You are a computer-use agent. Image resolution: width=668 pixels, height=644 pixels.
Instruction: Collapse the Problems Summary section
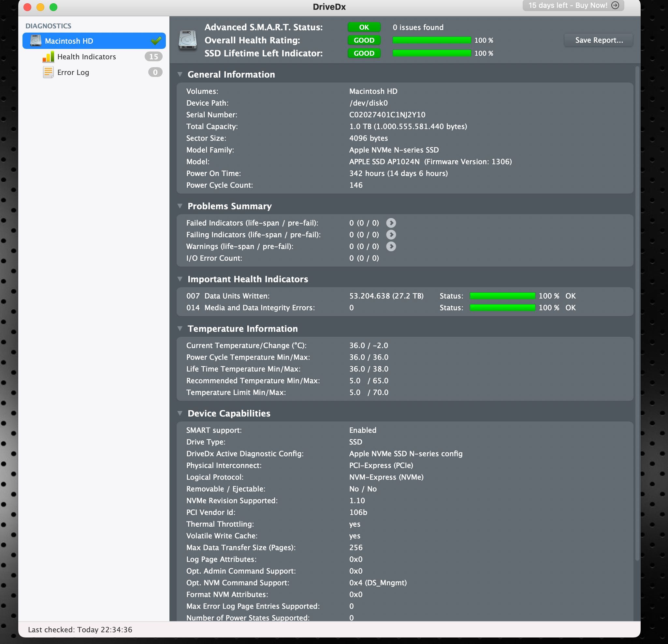point(180,206)
